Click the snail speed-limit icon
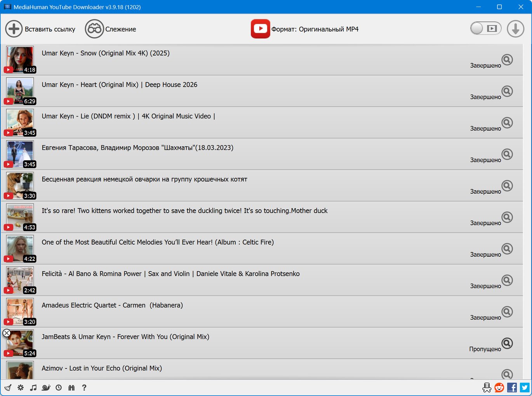The width and height of the screenshot is (532, 396). tap(46, 387)
